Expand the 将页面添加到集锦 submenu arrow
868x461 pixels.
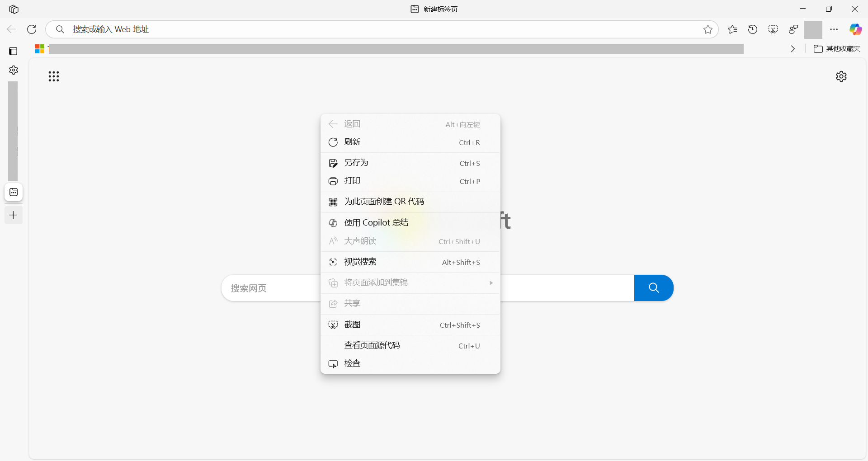(491, 283)
